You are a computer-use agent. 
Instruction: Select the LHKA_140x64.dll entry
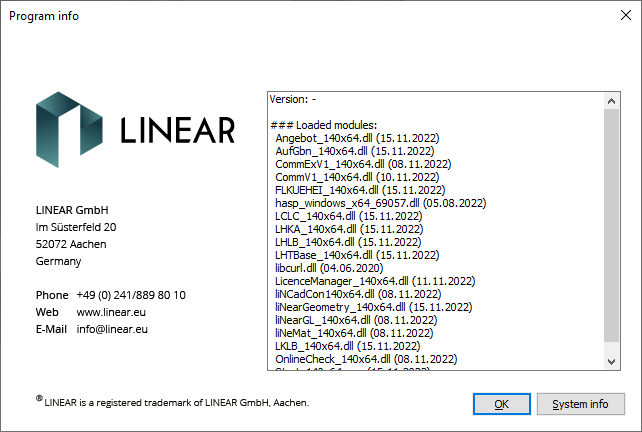349,229
